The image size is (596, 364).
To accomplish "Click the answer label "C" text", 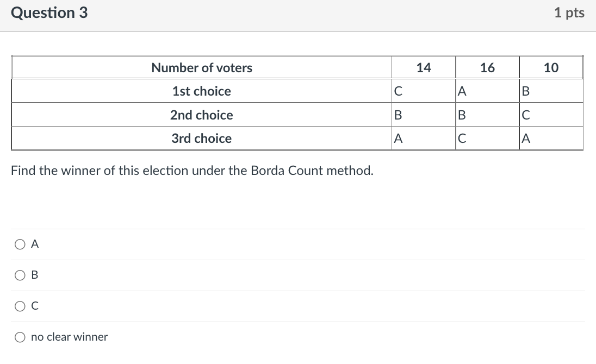I will coord(34,306).
